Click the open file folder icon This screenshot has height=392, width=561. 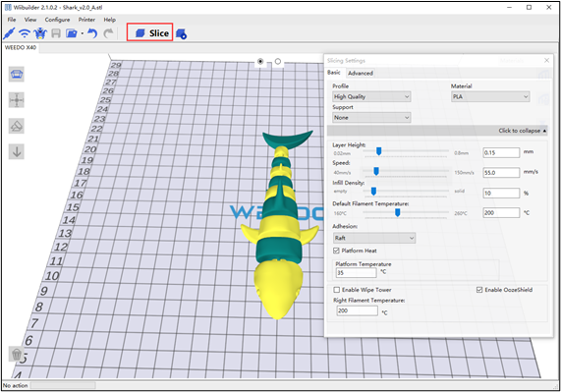[x=72, y=33]
